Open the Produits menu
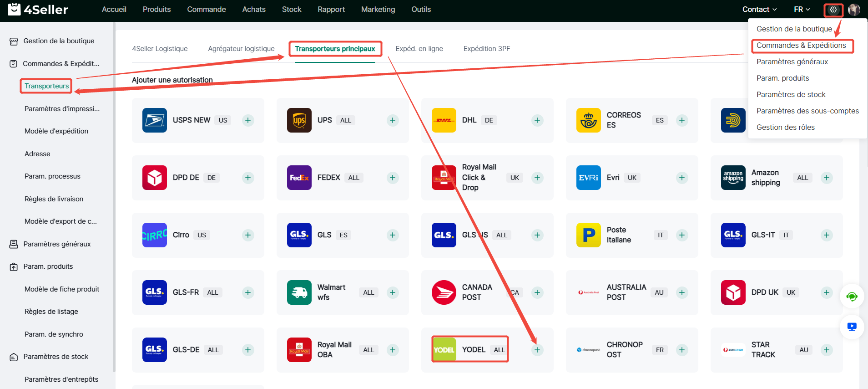 coord(157,9)
